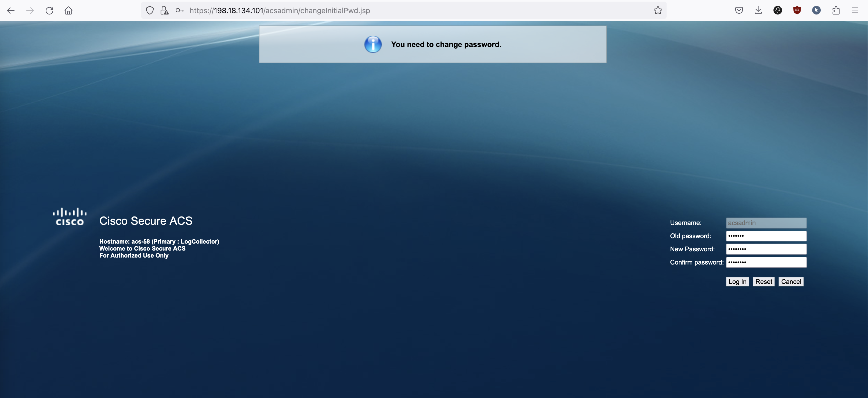The image size is (868, 398).
Task: Bookmark this page with the star
Action: pos(658,10)
